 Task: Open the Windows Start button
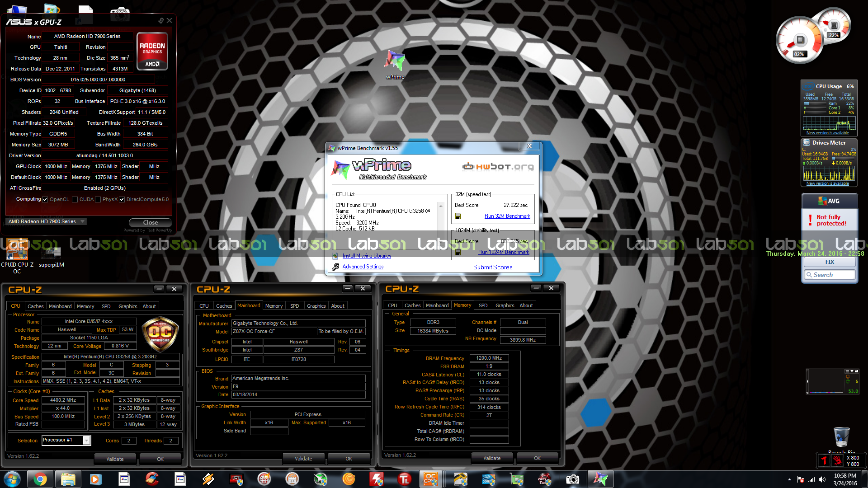12,479
